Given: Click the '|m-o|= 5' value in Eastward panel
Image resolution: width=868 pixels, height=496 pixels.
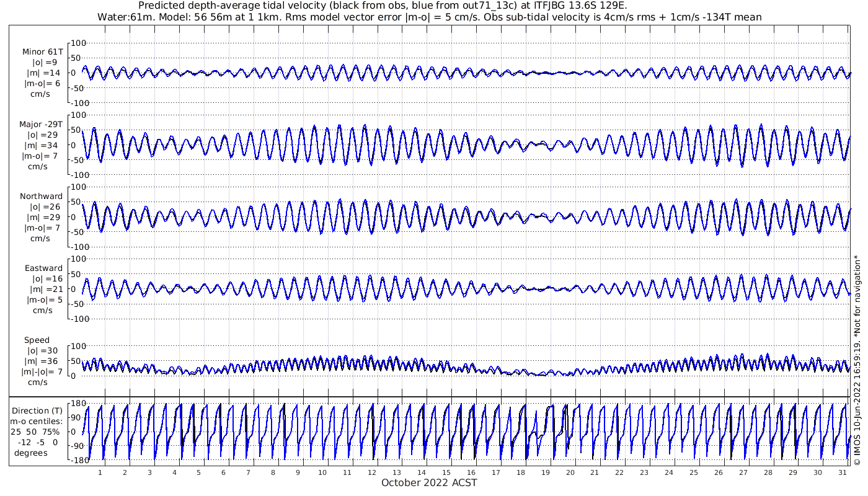Looking at the screenshot, I should click(45, 299).
